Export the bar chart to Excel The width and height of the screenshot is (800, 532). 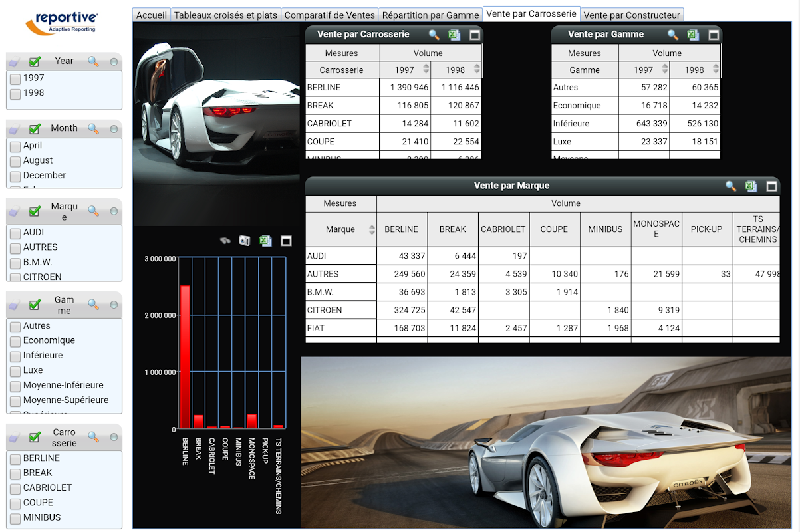point(265,241)
